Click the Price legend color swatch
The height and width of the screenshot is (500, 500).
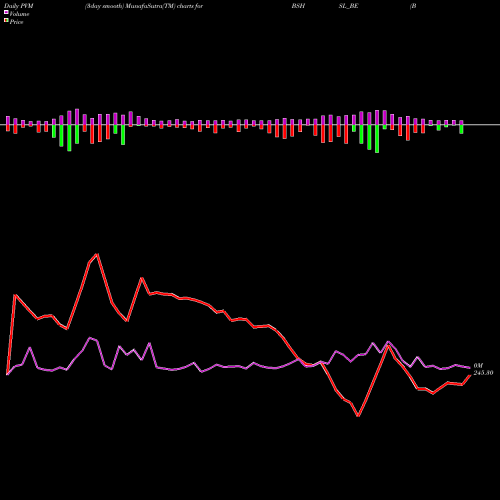(x=6, y=21)
